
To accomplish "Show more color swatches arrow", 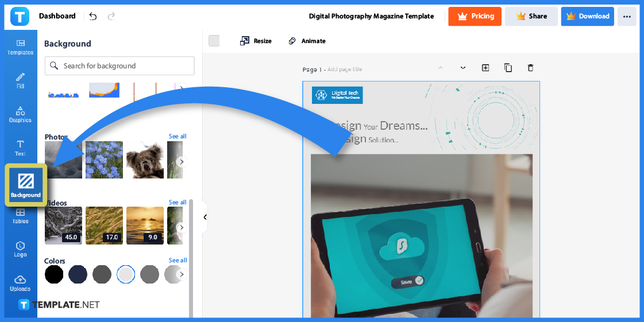I will (x=182, y=274).
